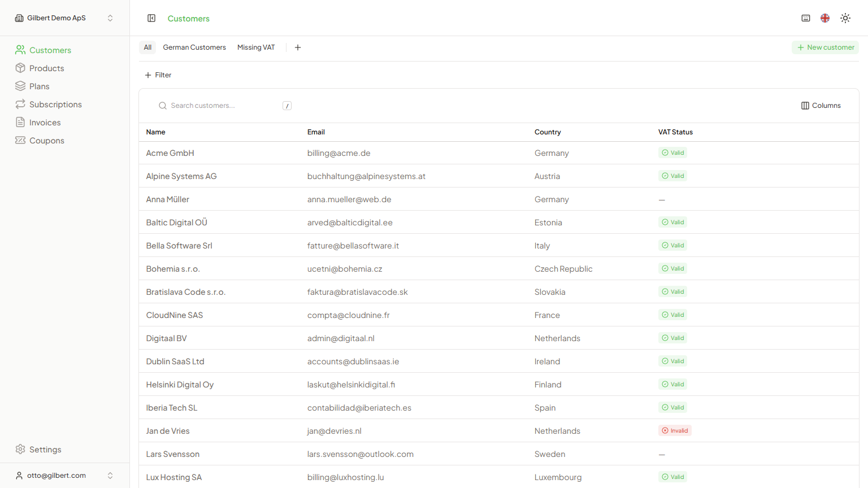Image resolution: width=868 pixels, height=488 pixels.
Task: Switch to Missing VAT tab
Action: [x=256, y=47]
